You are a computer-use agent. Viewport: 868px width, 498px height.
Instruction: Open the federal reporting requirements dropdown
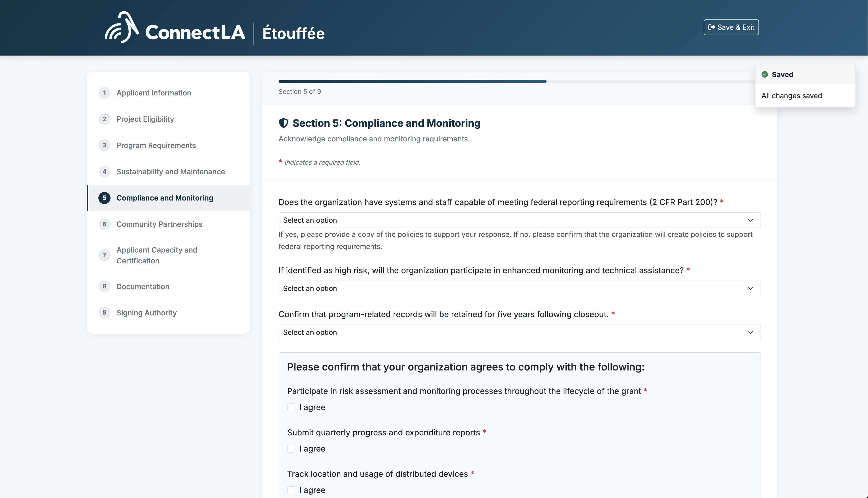[519, 220]
